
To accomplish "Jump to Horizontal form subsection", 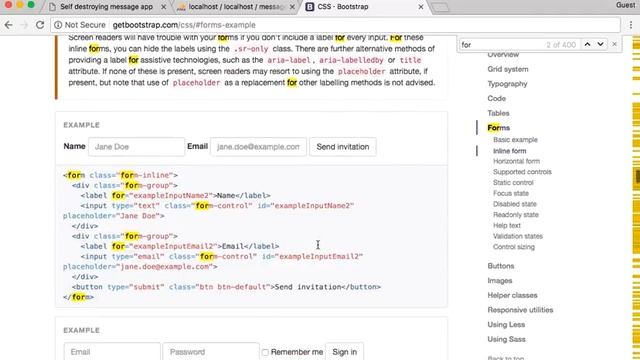I will click(x=516, y=161).
